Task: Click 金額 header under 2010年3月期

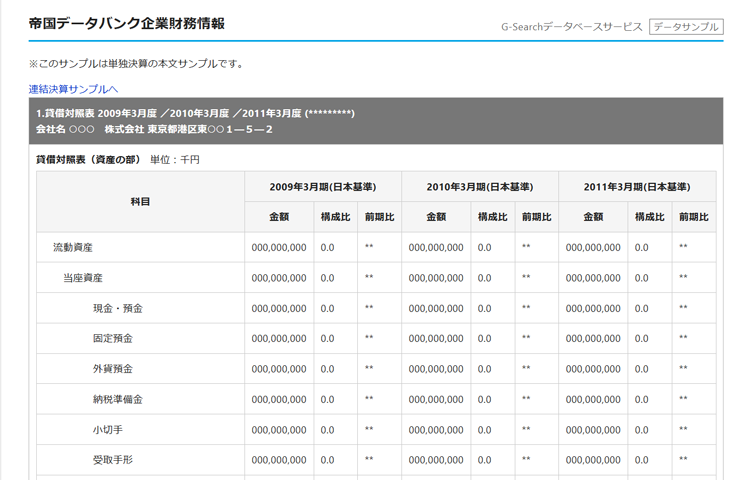Action: tap(436, 217)
